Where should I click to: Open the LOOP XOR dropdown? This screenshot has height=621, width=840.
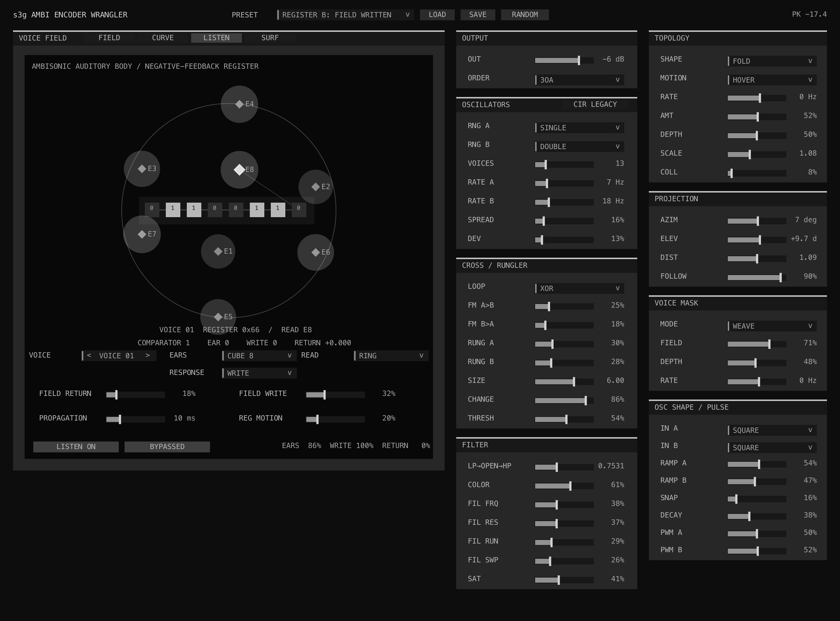[579, 288]
